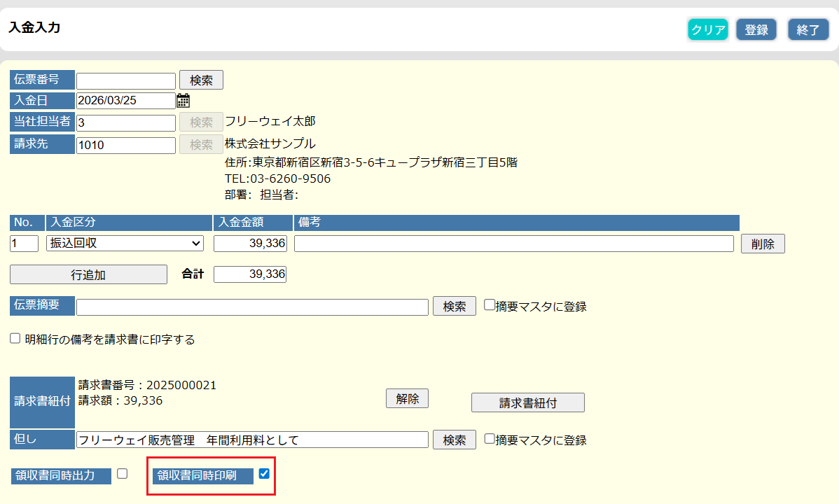Click 検索 beside the 但し field
This screenshot has width=839, height=504.
(454, 440)
